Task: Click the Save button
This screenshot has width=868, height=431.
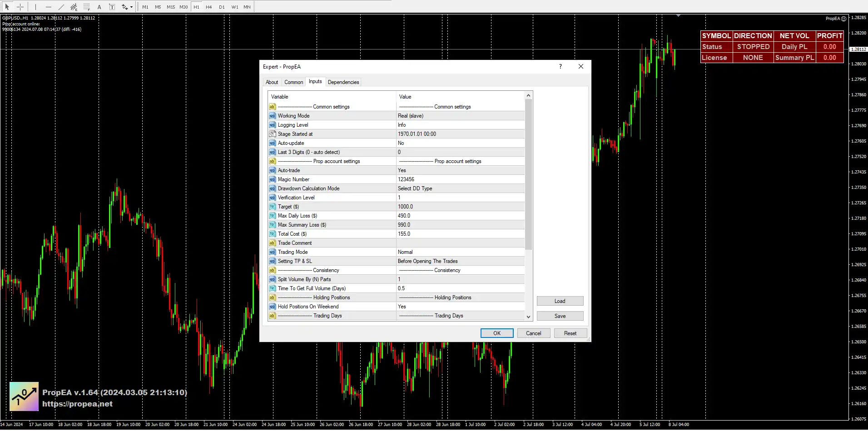Action: [x=560, y=316]
